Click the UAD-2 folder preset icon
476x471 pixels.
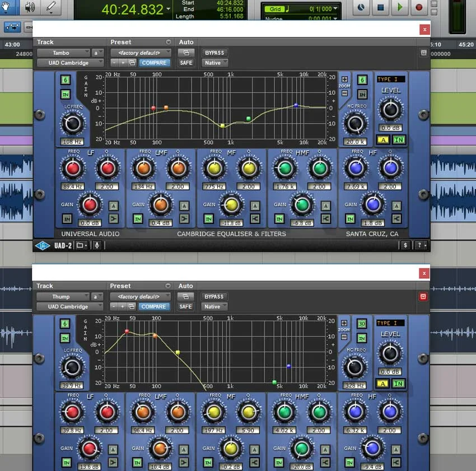81,245
